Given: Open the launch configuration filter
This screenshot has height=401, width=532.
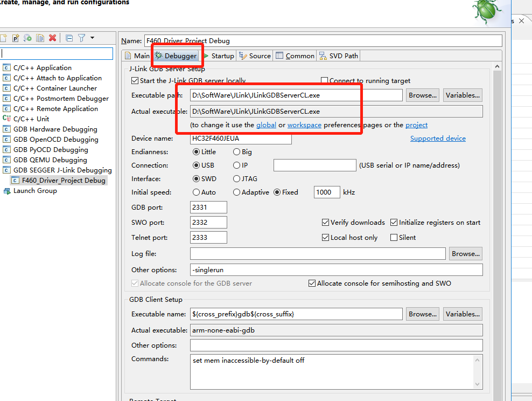Looking at the screenshot, I should coord(82,38).
